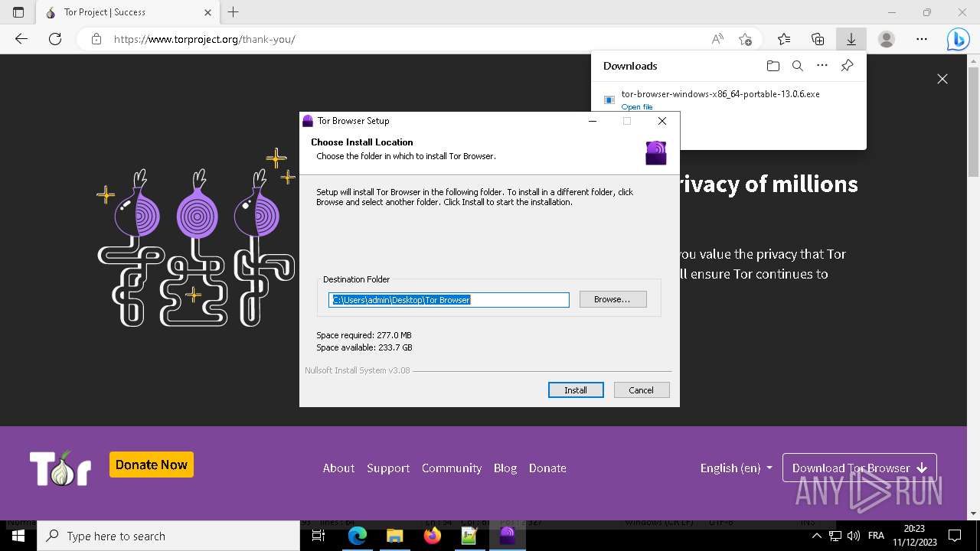Click the Download Tor Browser button
This screenshot has height=551, width=980.
860,468
